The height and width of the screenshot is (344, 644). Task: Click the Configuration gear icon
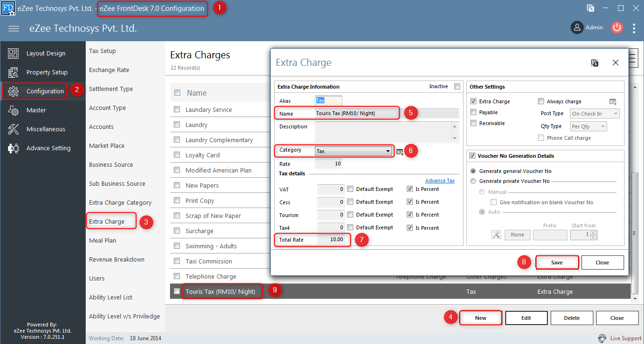coord(13,91)
